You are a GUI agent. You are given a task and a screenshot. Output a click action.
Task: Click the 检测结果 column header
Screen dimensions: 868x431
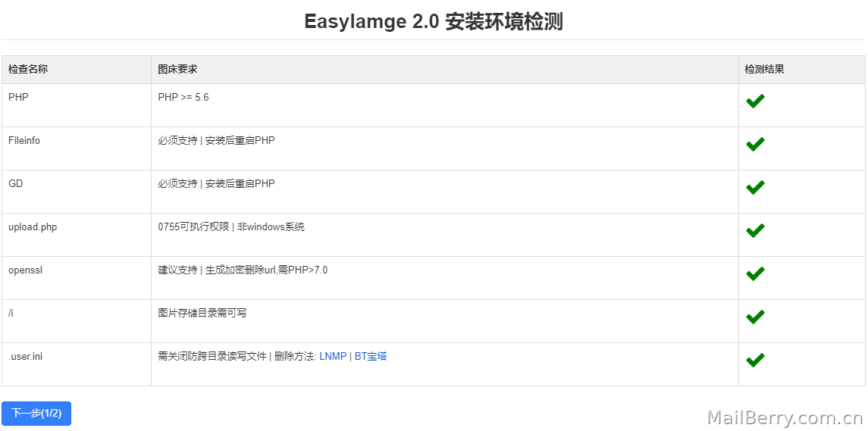tap(801, 70)
